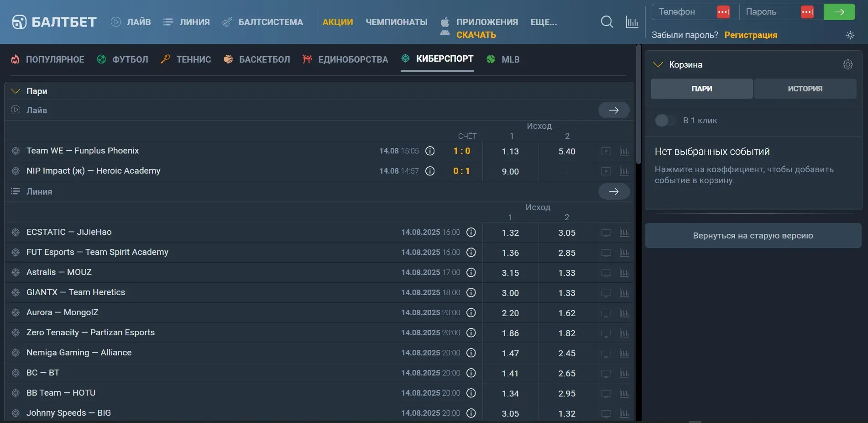Click the БАЛТБЕТ logo
The image size is (868, 423).
54,22
